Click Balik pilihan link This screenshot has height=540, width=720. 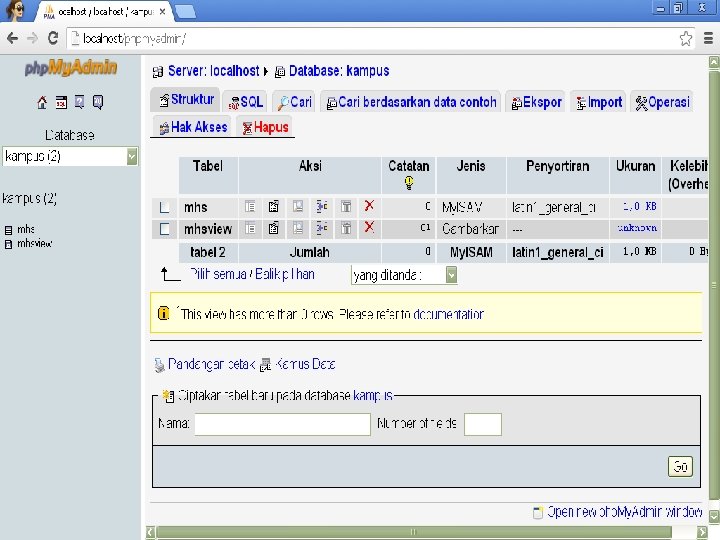coord(285,274)
